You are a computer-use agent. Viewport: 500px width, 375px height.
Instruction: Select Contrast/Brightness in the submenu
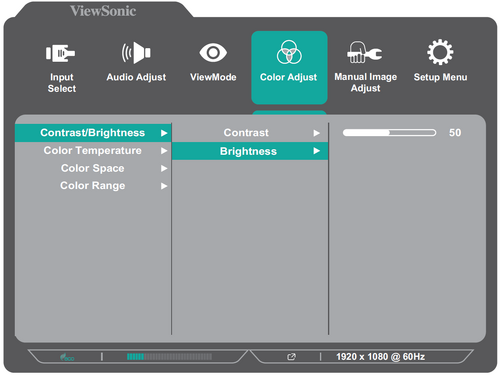[93, 133]
